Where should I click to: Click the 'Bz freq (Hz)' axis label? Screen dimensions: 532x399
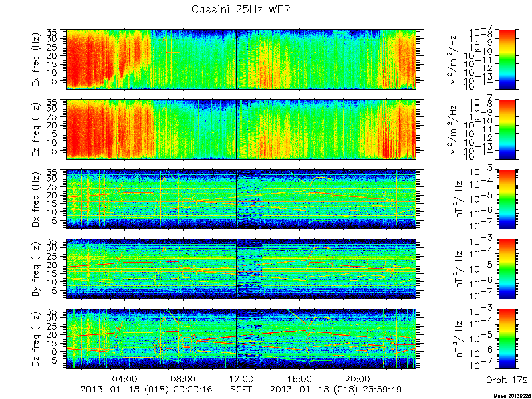[x=37, y=339]
